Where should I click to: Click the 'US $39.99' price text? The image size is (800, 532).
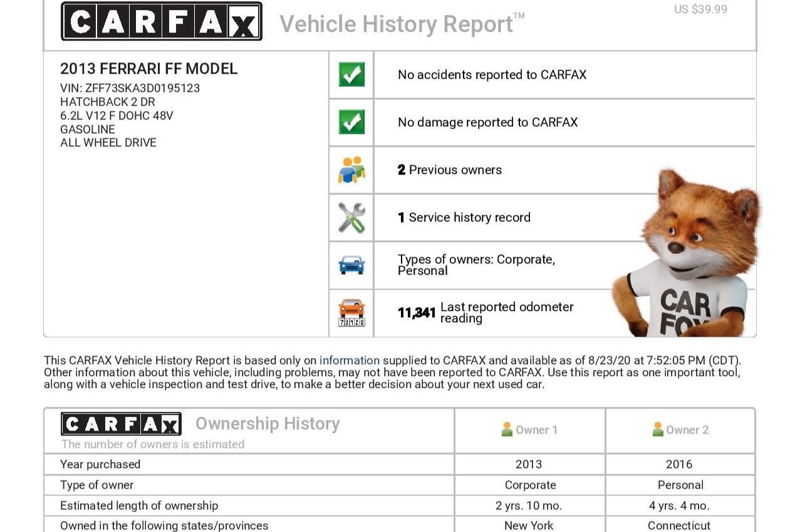tap(700, 9)
